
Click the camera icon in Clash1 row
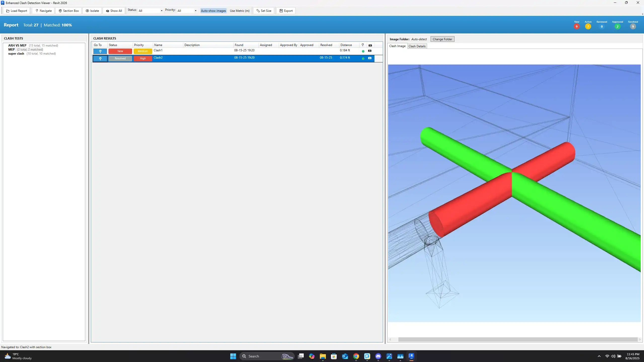(x=370, y=51)
